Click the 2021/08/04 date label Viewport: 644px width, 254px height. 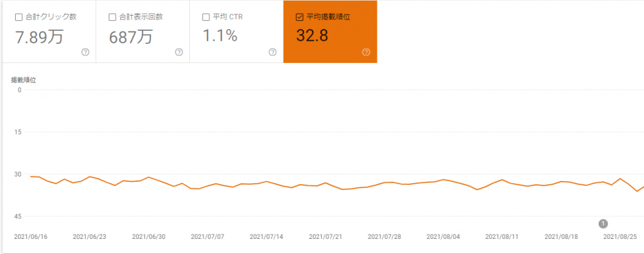(443, 237)
